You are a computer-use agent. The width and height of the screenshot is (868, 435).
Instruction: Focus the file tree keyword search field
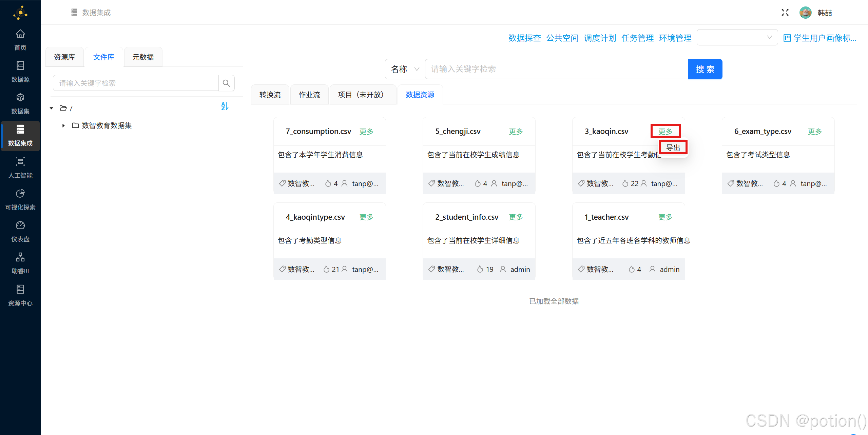pyautogui.click(x=136, y=83)
